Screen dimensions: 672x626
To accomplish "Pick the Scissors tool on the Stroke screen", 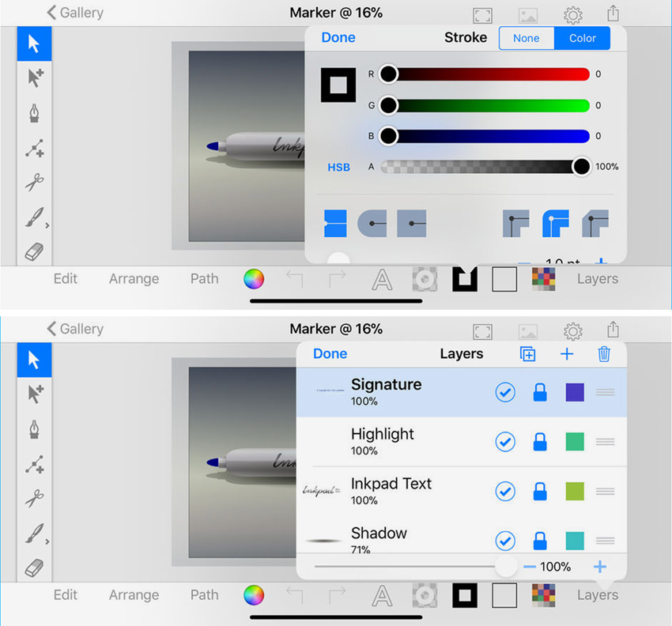I will point(34,182).
